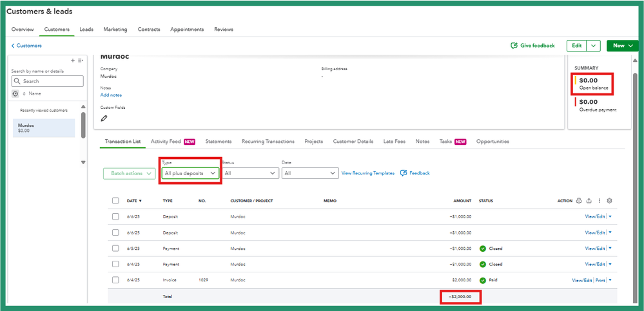Click the Paid status check icon for invoice 1029
Screen dimensions: 644x311
point(483,281)
